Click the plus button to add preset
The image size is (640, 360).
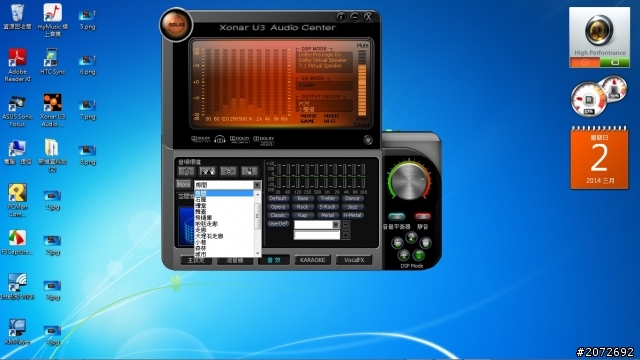[x=346, y=235]
